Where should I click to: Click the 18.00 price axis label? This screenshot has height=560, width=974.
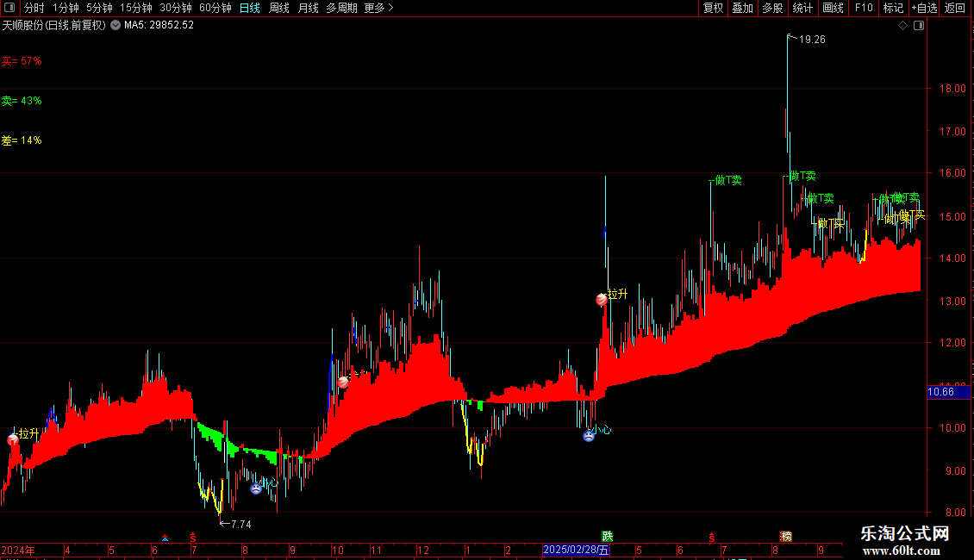point(952,89)
